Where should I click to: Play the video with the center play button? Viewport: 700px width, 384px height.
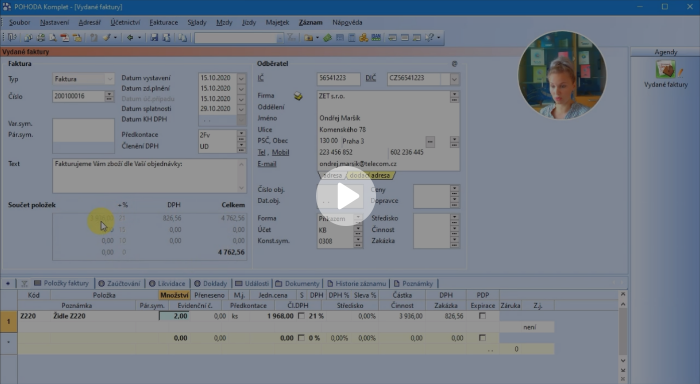[346, 196]
